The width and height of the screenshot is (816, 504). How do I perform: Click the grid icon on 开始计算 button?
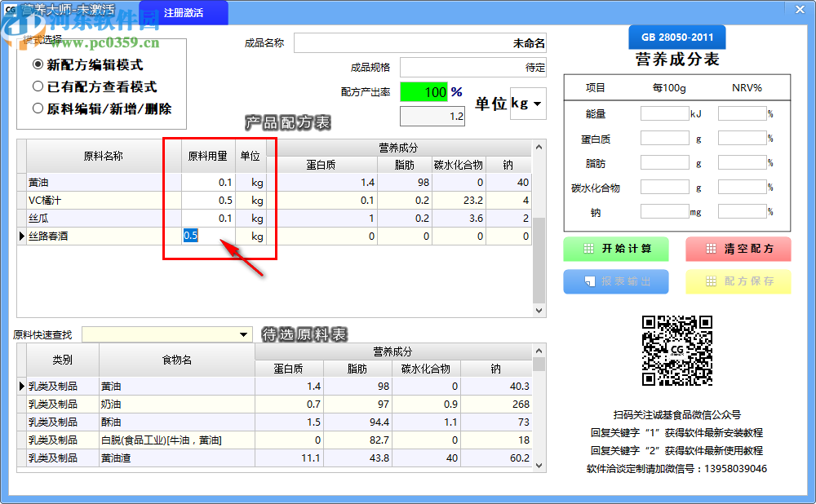coord(586,249)
